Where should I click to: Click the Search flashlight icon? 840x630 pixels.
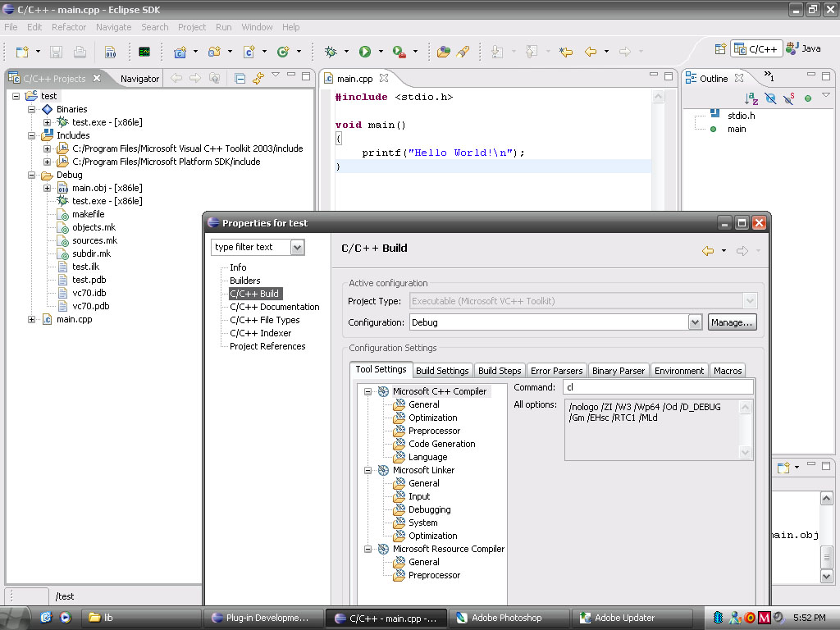[x=463, y=52]
